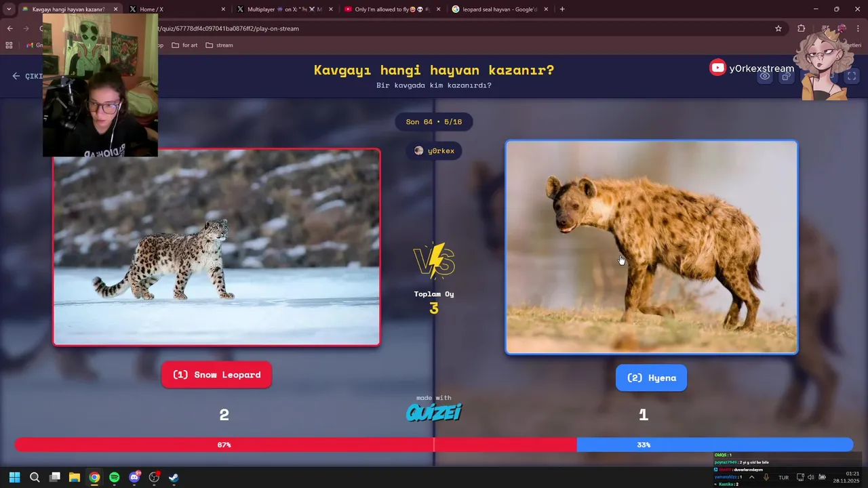The height and width of the screenshot is (488, 868).
Task: Open the 'for art' bookmarks folder
Action: click(184, 45)
